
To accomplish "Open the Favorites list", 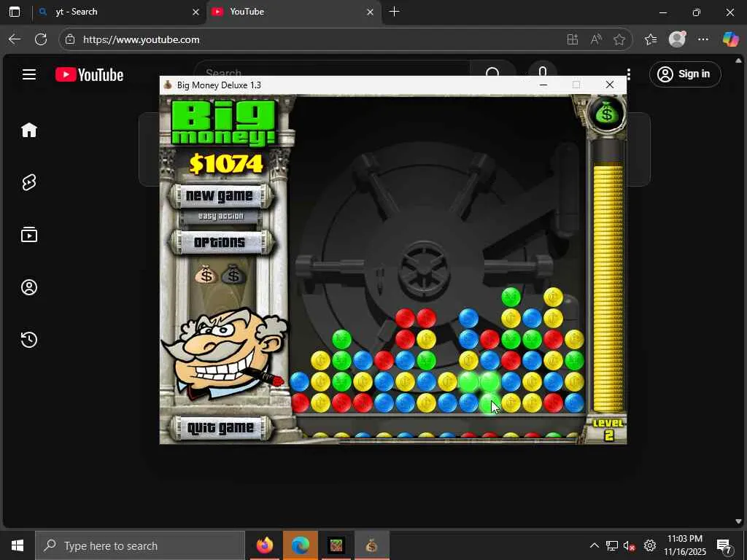I will click(651, 39).
